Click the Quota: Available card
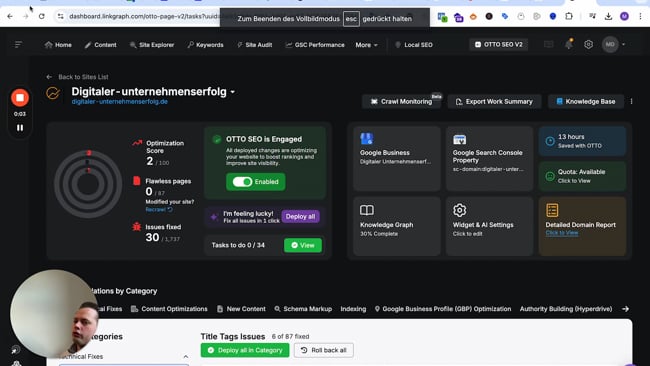This screenshot has height=366, width=650. coord(582,176)
